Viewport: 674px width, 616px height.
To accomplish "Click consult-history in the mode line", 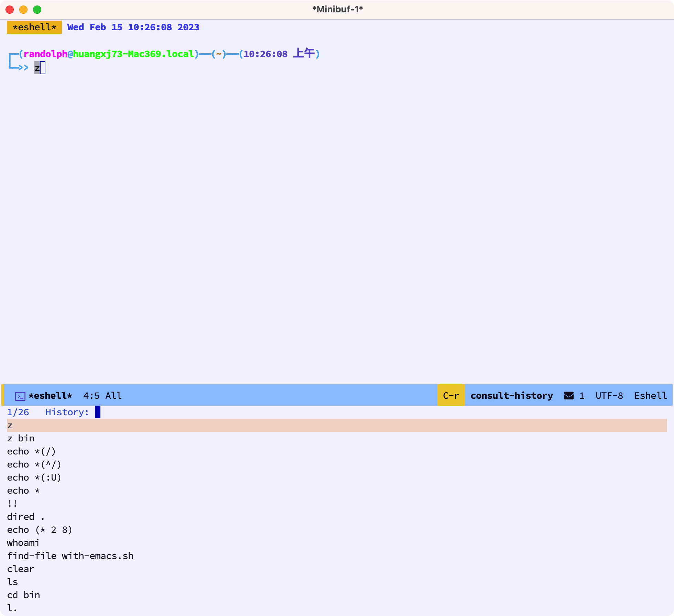I will tap(512, 396).
